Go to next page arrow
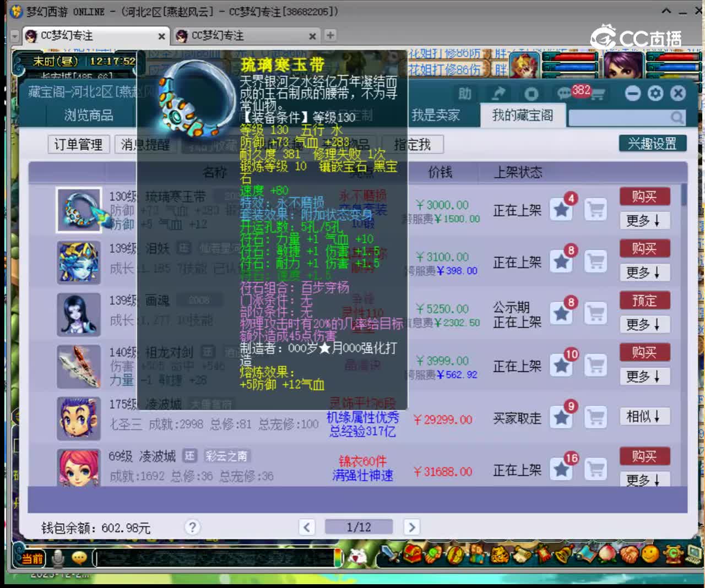Image resolution: width=705 pixels, height=588 pixels. 411,527
